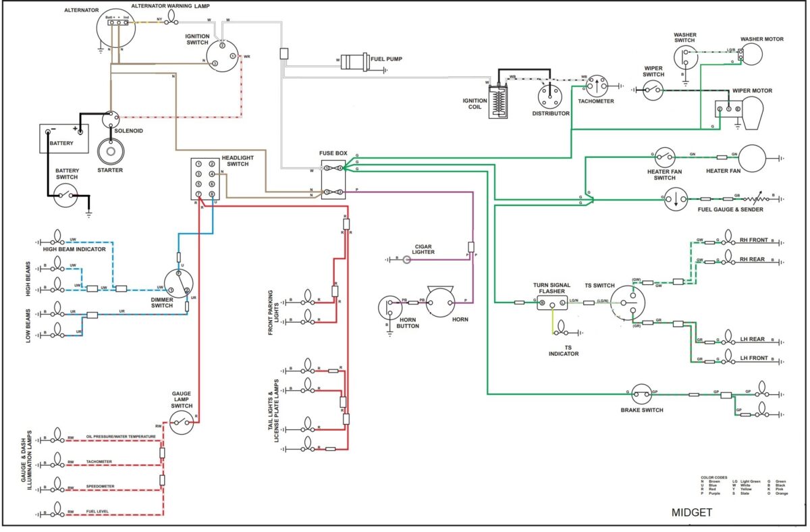The height and width of the screenshot is (532, 810).
Task: Select the ignition coil symbol
Action: click(x=498, y=102)
